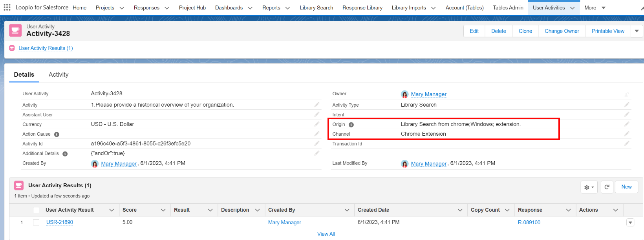
Task: Click Mary Manager avatar in Last Modified By
Action: pyautogui.click(x=405, y=164)
